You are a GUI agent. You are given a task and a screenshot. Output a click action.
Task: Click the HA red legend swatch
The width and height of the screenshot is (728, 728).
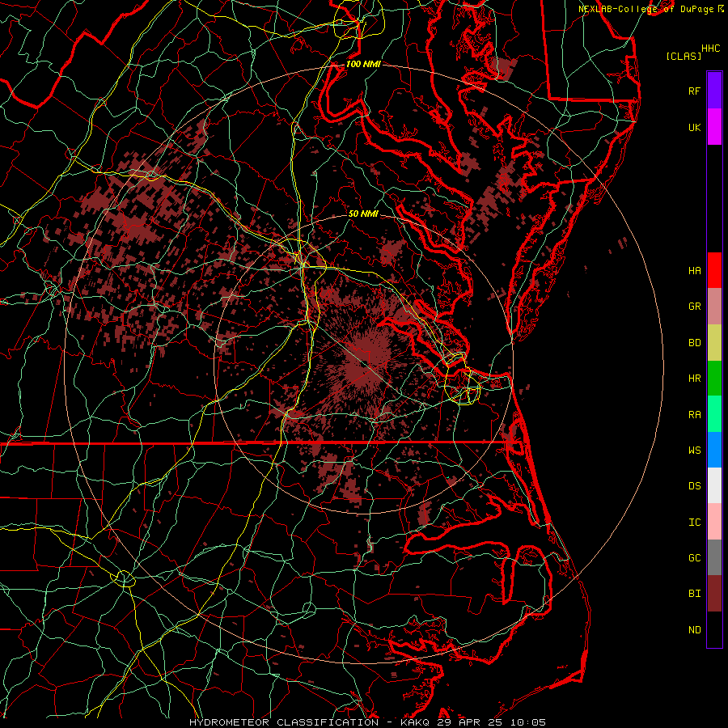click(714, 270)
